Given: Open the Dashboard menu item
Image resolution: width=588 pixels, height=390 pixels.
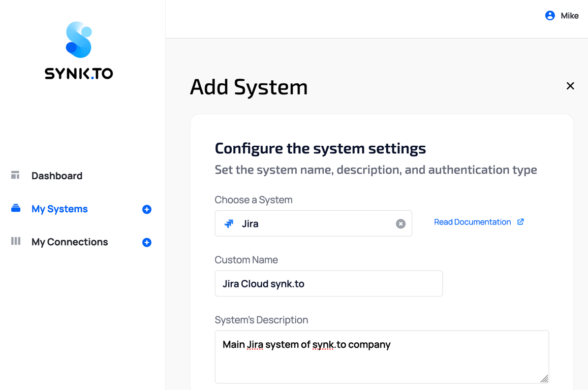Looking at the screenshot, I should coord(56,176).
